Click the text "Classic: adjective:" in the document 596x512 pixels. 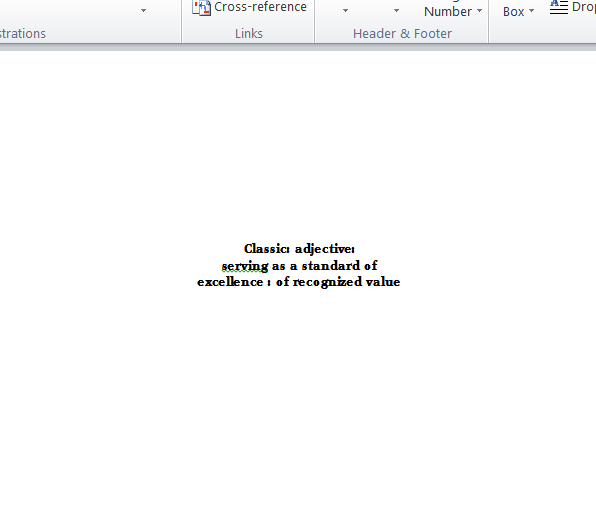pos(300,249)
